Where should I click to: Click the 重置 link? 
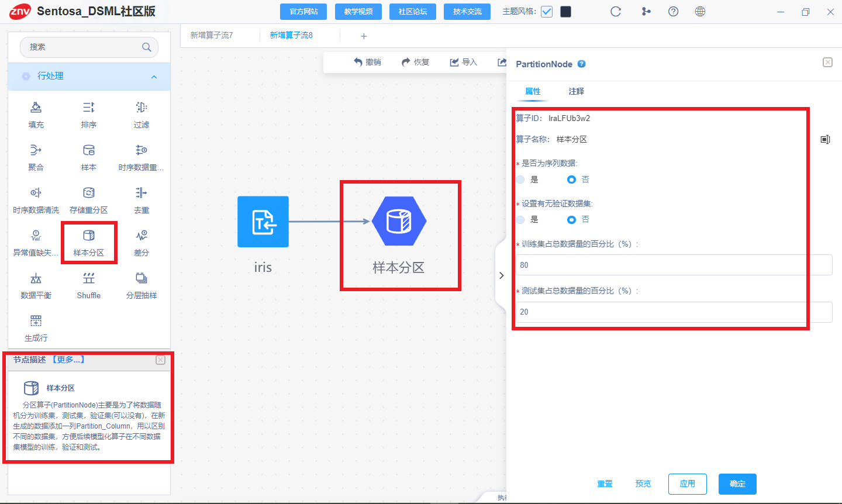tap(605, 484)
